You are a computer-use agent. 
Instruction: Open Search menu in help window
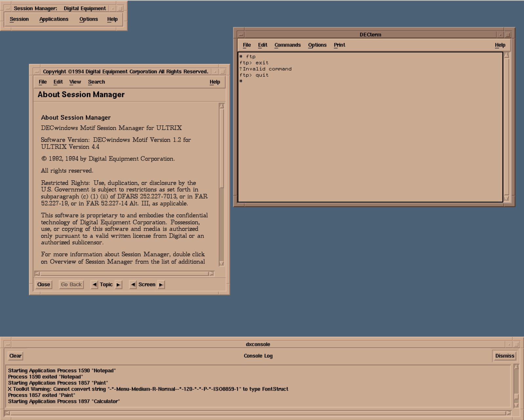(96, 82)
